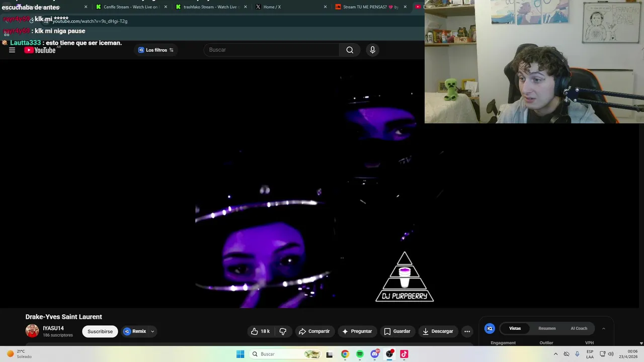Open the IYASU14 channel avatar
This screenshot has height=362, width=644.
pos(32,331)
